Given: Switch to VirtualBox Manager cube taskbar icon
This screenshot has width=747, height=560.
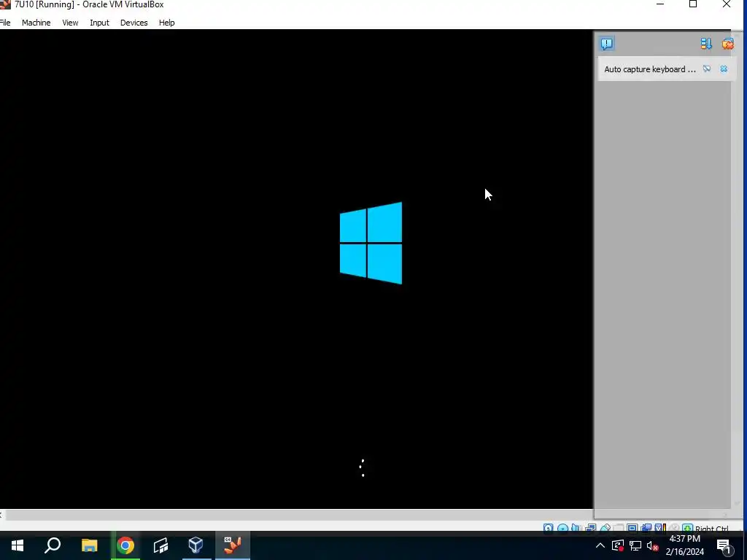Looking at the screenshot, I should pos(196,545).
